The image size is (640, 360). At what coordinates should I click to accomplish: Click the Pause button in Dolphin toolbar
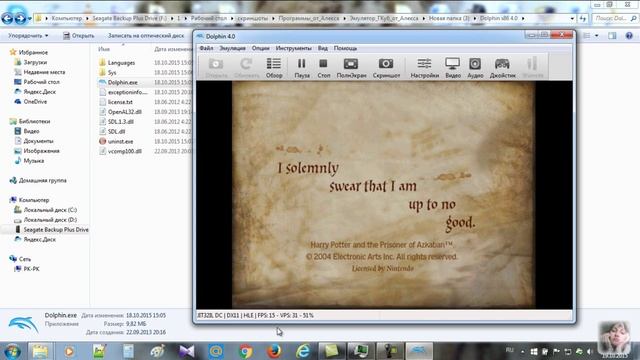(302, 68)
